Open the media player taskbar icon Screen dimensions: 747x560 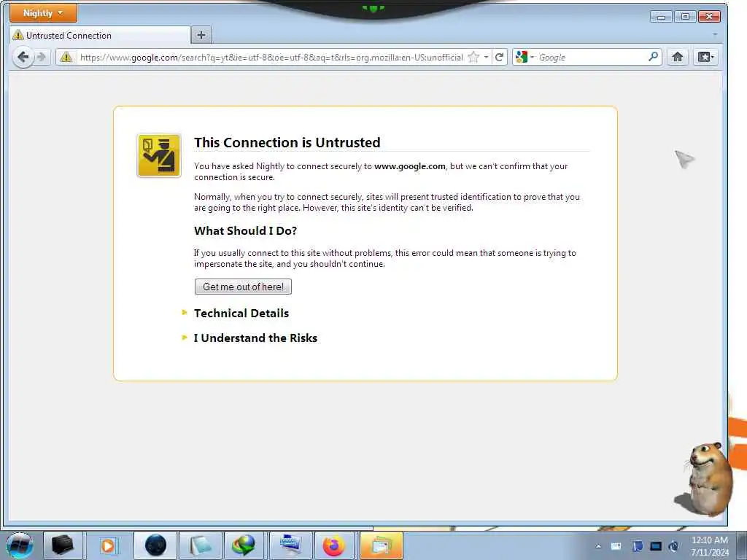[x=108, y=545]
